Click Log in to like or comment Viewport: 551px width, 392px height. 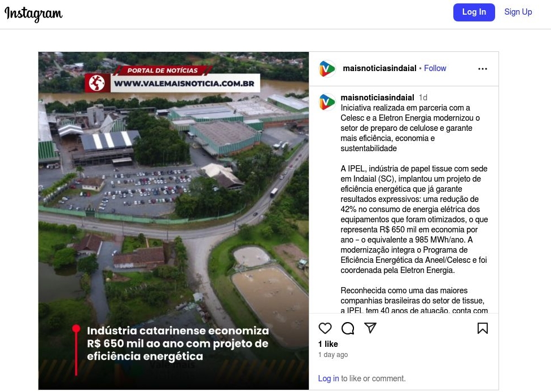[328, 378]
